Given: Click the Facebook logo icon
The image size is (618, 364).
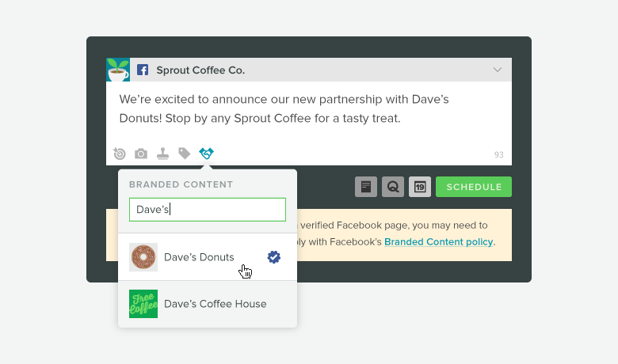Looking at the screenshot, I should 143,70.
